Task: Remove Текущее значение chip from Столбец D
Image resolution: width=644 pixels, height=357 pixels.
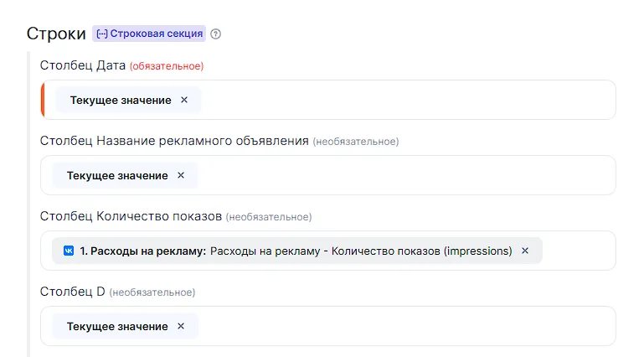Action: [181, 326]
